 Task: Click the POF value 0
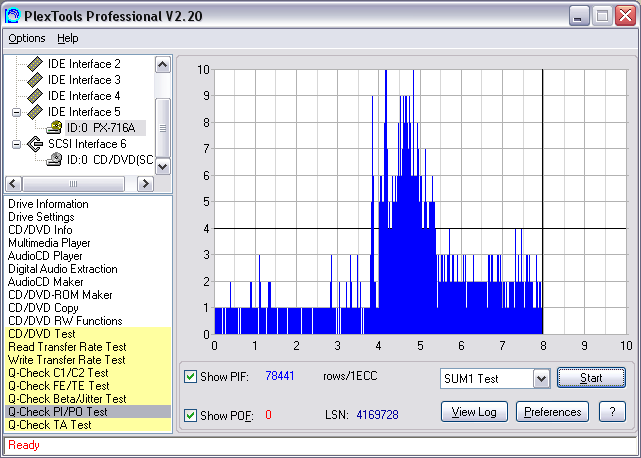click(268, 415)
